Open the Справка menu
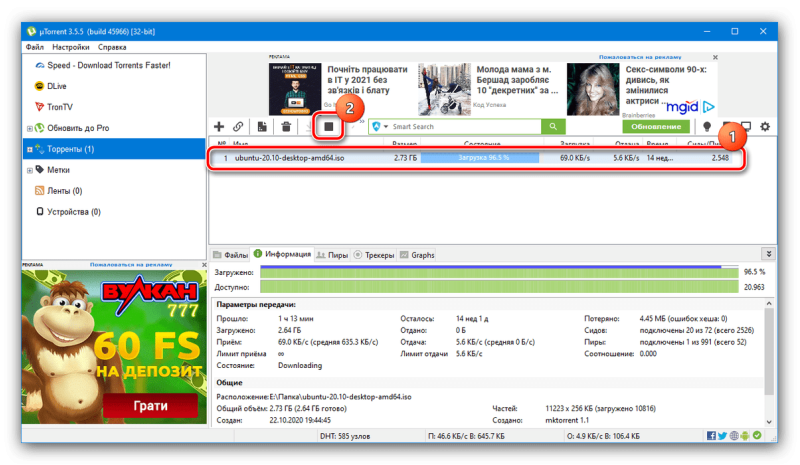Image resolution: width=800 pixels, height=465 pixels. pyautogui.click(x=112, y=47)
